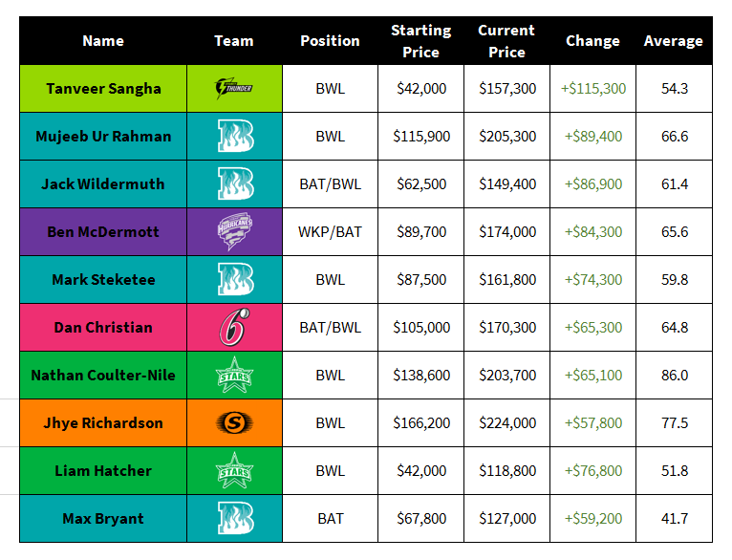
Task: Select the Change column header
Action: click(x=592, y=41)
